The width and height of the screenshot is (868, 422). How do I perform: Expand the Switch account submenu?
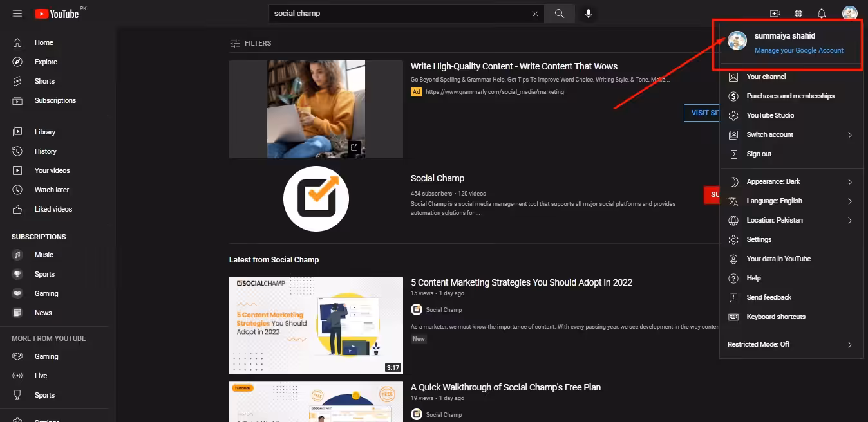coord(791,134)
